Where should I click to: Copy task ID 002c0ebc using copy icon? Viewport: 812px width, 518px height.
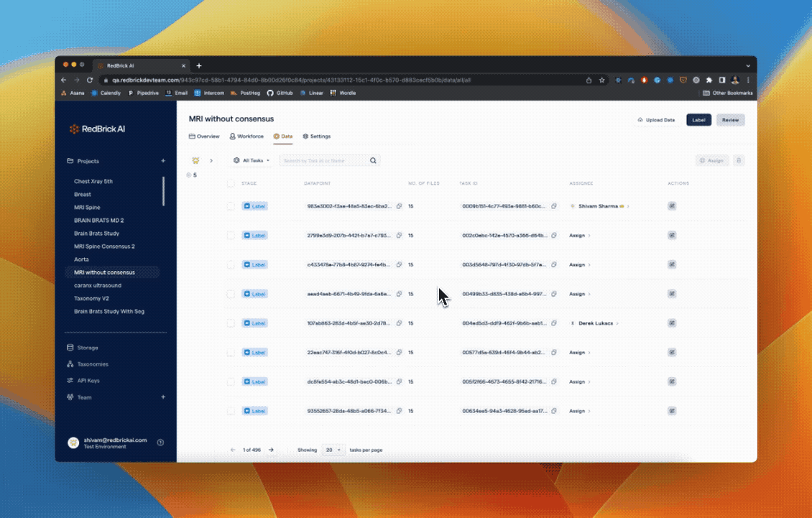pyautogui.click(x=554, y=236)
